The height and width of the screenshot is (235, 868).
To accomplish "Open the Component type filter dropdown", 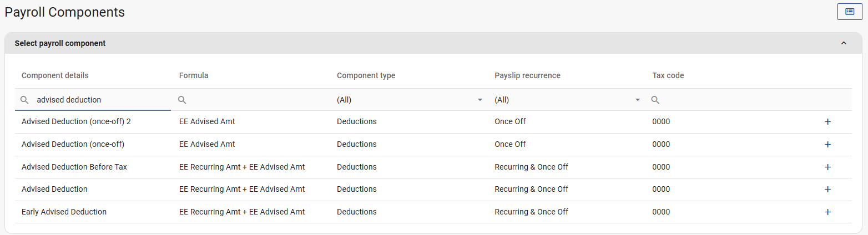I will (x=410, y=100).
